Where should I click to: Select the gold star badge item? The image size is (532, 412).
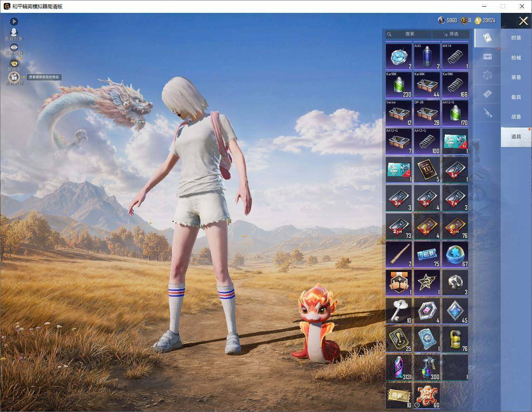427,282
